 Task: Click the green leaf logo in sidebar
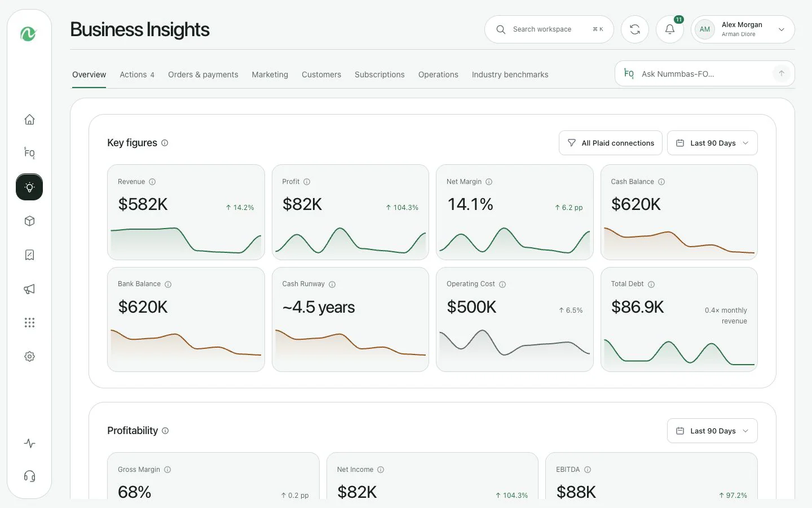click(28, 34)
